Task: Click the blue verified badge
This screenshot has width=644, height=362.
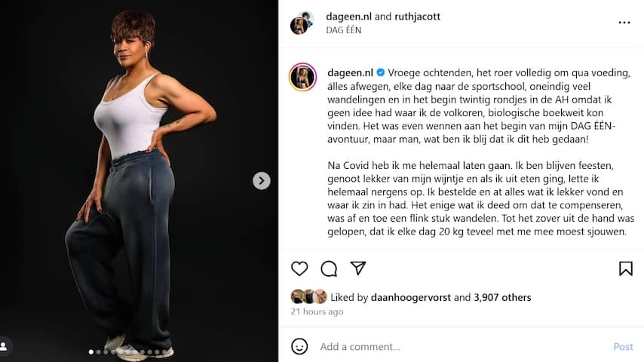Action: (x=381, y=72)
